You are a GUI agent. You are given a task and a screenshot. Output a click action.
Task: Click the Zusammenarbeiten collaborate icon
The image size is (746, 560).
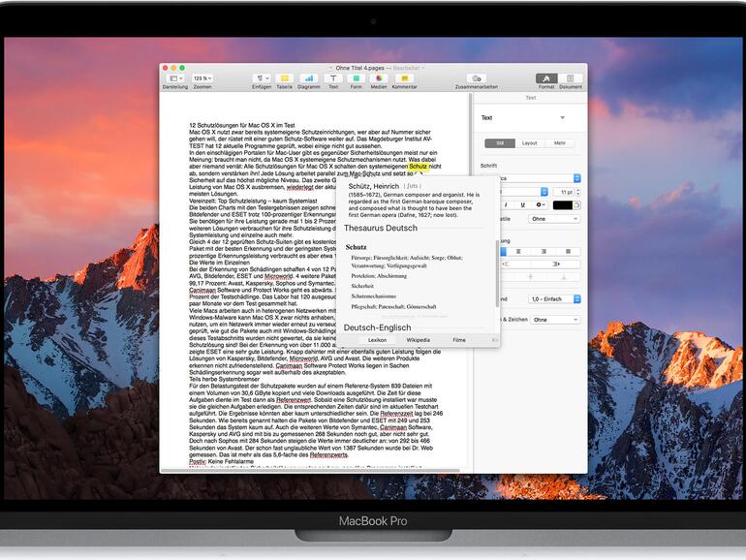pos(477,78)
